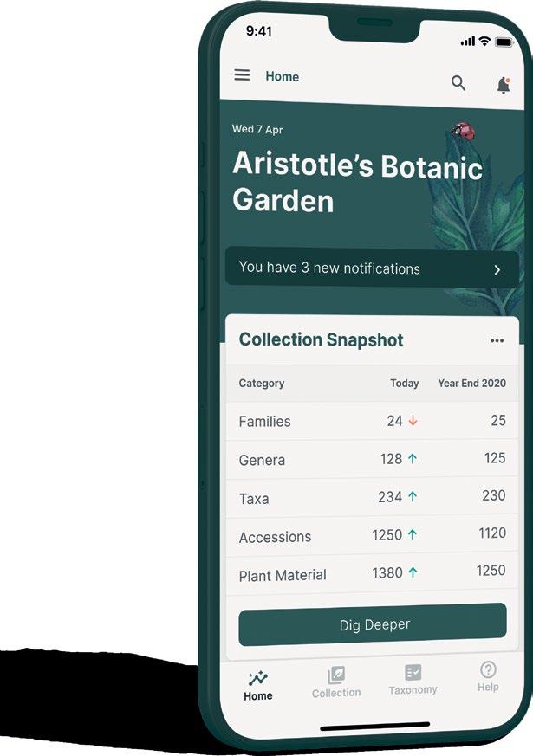Screen dimensions: 533x756
Task: Tap the Help question mark icon
Action: (488, 669)
